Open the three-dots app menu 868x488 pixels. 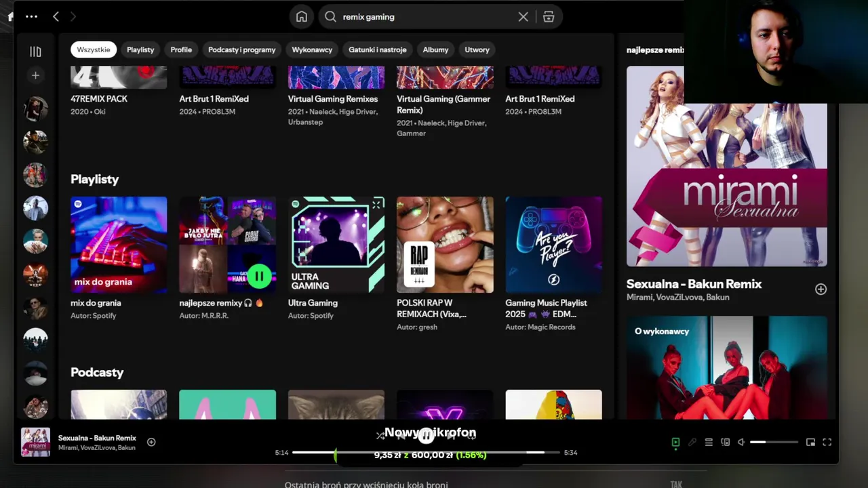point(31,16)
